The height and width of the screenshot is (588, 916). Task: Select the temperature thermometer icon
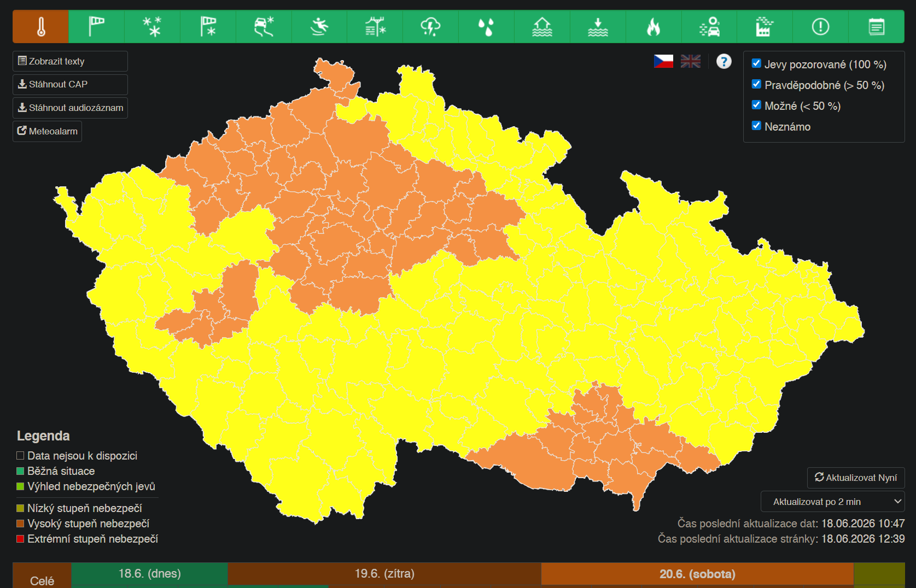41,26
